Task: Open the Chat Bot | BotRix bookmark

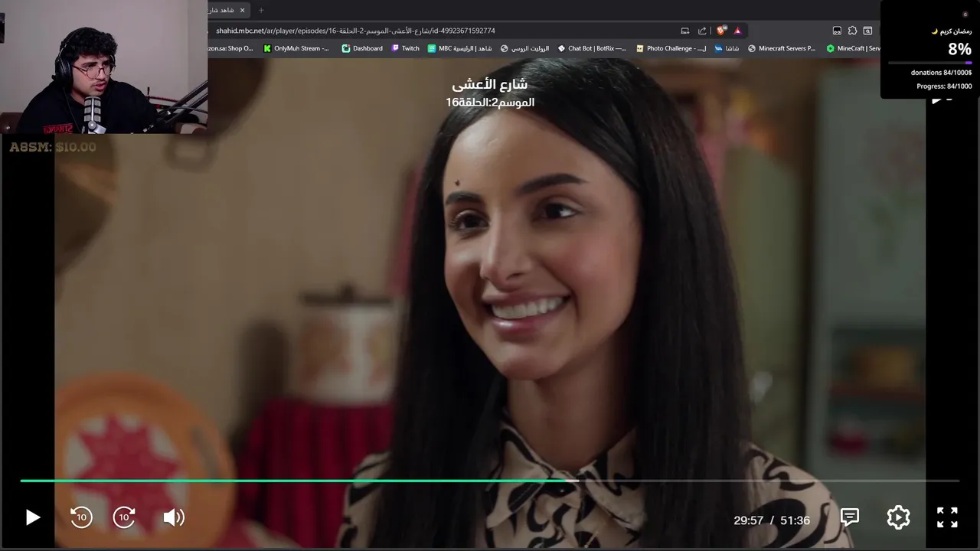Action: coord(592,48)
